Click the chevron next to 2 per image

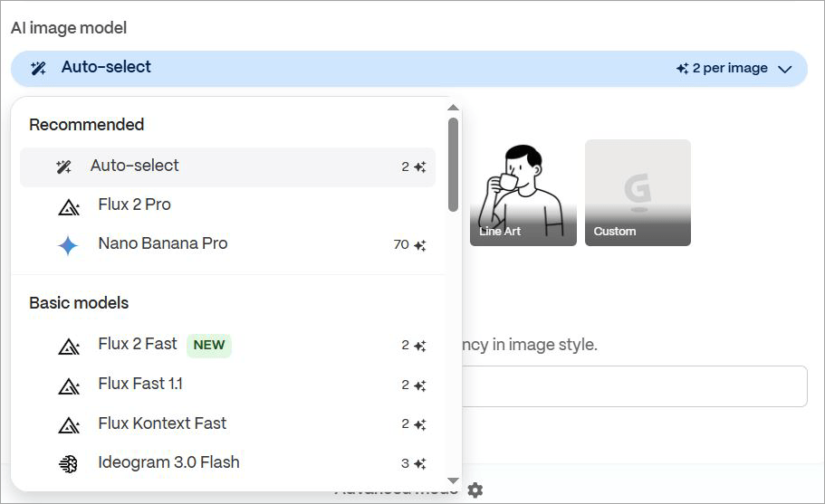click(784, 69)
